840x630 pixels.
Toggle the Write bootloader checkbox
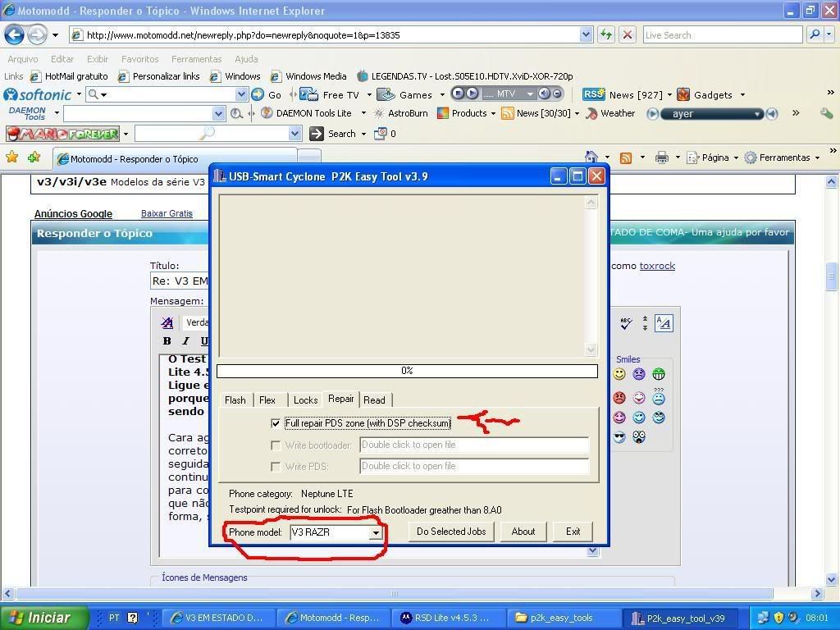tap(276, 445)
